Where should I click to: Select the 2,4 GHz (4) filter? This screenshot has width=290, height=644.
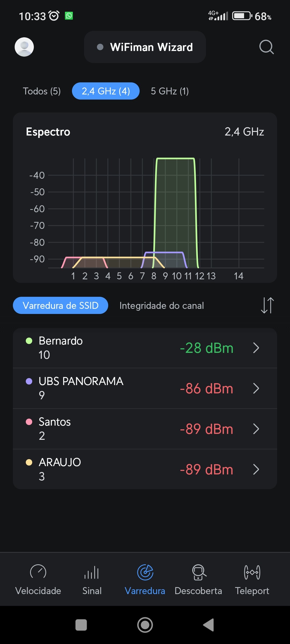[106, 91]
